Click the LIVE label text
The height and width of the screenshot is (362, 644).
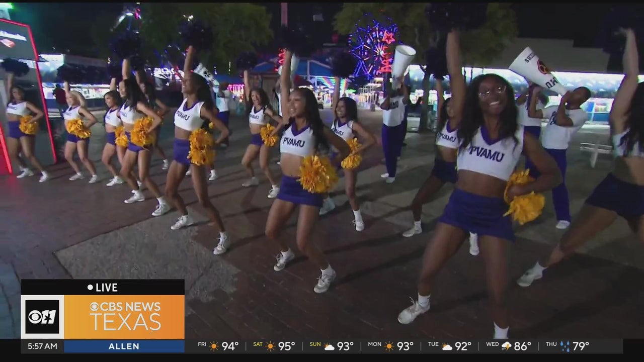pos(106,288)
